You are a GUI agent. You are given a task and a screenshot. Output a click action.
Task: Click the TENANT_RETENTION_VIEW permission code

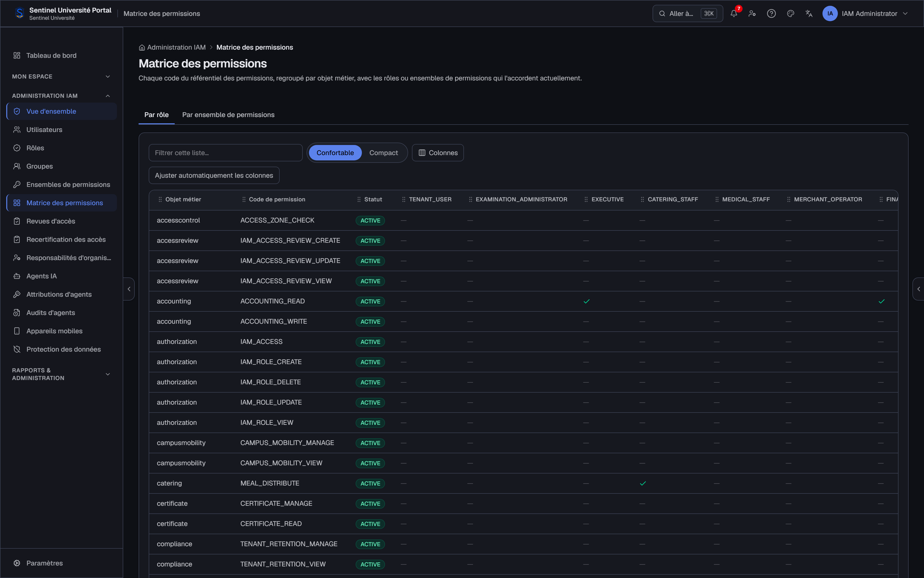[283, 564]
